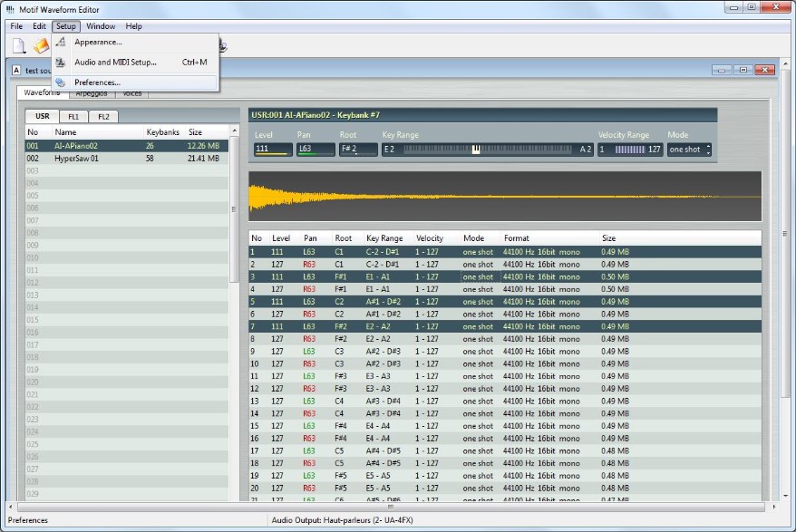
Task: Close the open Setup menu
Action: (x=66, y=26)
